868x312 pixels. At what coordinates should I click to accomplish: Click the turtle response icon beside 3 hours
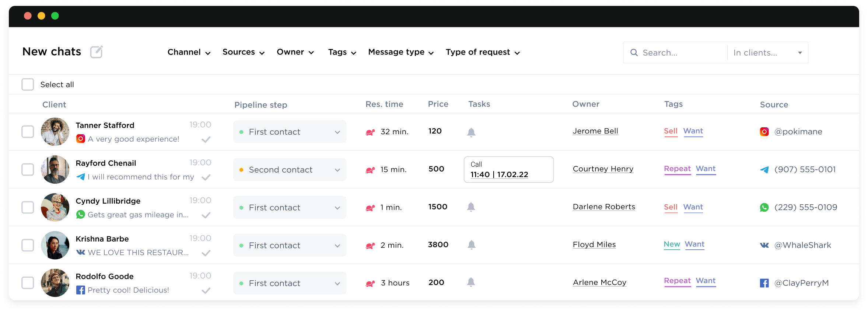(370, 283)
